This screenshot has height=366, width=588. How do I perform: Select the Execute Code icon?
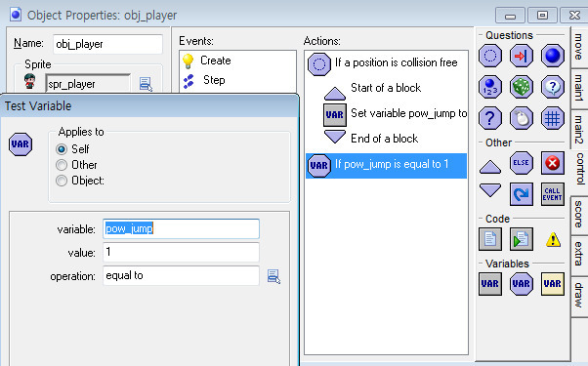(x=489, y=239)
